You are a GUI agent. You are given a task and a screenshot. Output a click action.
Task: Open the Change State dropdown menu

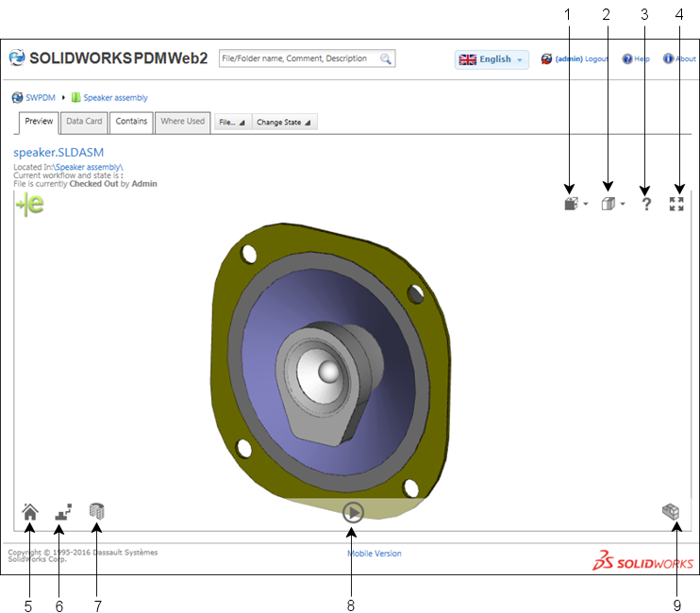click(x=285, y=122)
